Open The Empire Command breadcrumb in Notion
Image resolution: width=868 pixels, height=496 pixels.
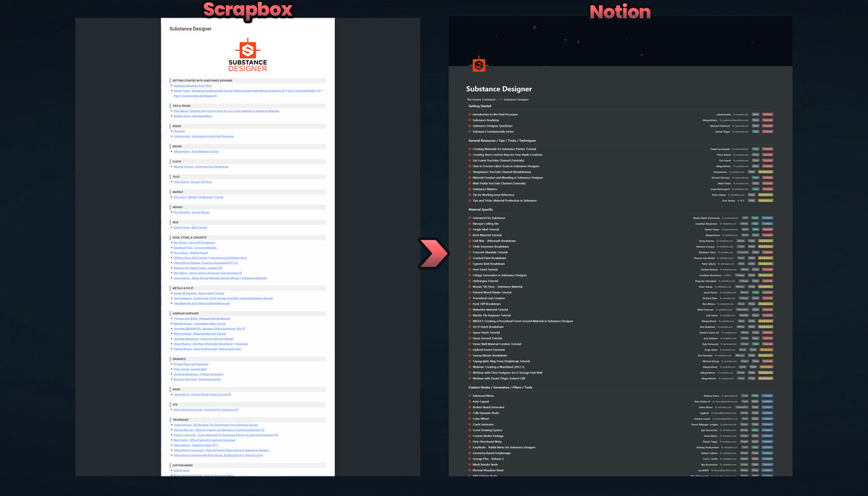(x=480, y=100)
